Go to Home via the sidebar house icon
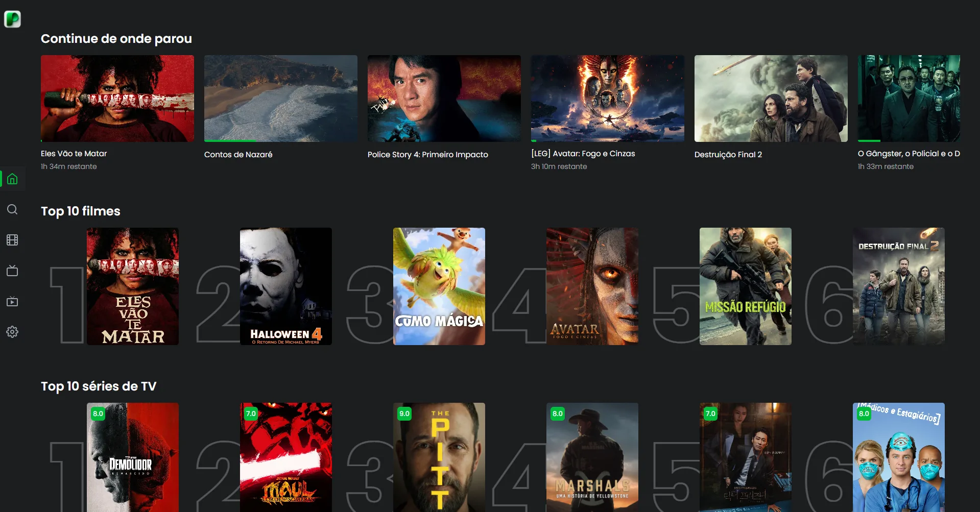Image resolution: width=980 pixels, height=512 pixels. pos(12,179)
